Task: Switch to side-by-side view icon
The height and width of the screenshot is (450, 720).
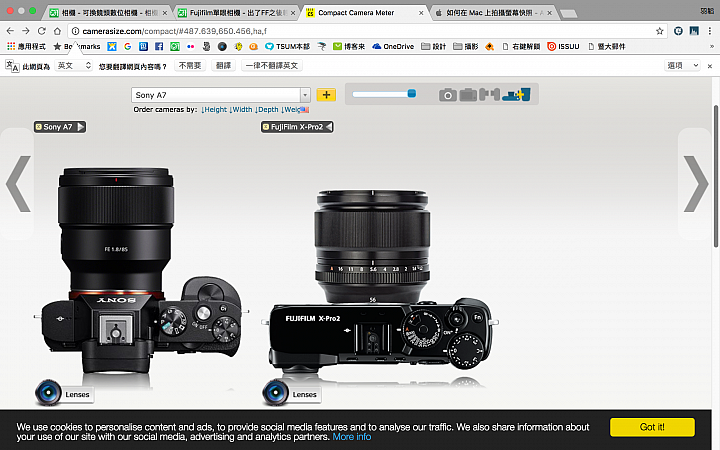Action: 489,95
